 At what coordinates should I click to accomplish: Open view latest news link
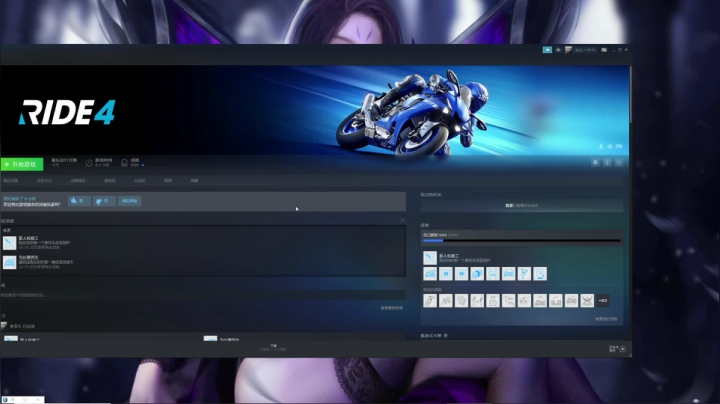pyautogui.click(x=391, y=308)
